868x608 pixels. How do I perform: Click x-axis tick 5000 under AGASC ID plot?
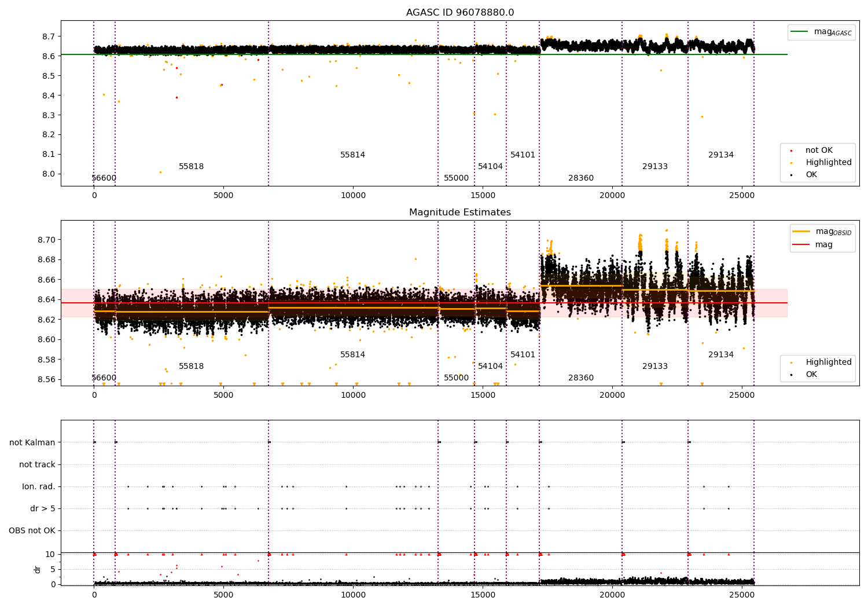[x=223, y=195]
